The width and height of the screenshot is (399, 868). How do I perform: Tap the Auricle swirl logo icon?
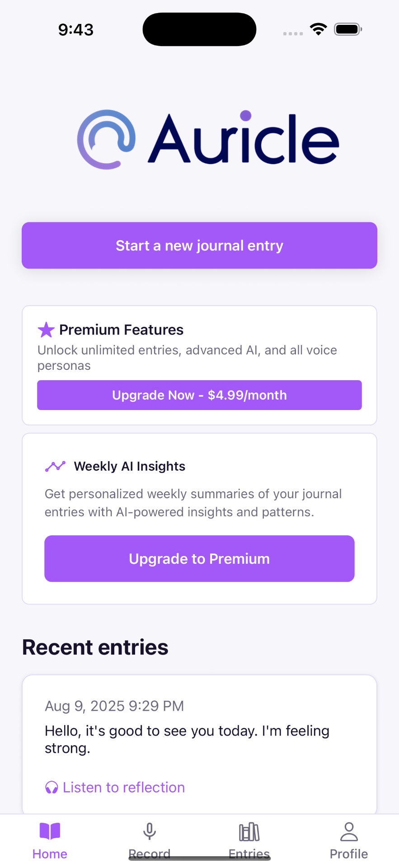[x=106, y=139]
